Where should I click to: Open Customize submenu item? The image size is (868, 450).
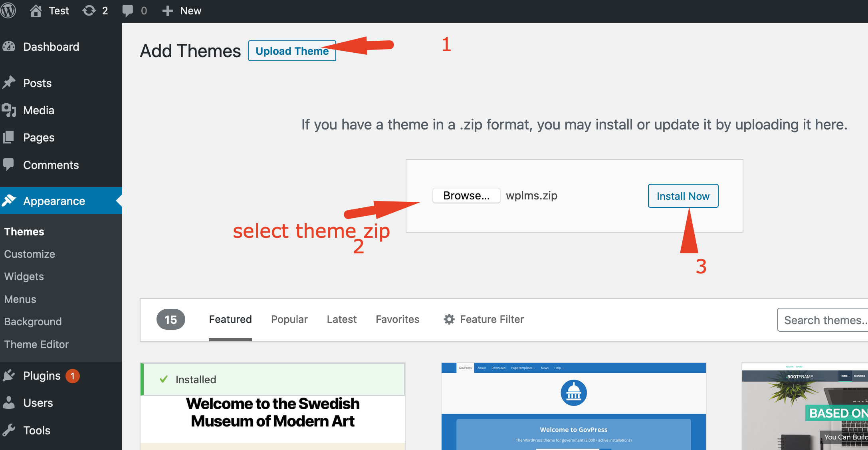click(29, 254)
